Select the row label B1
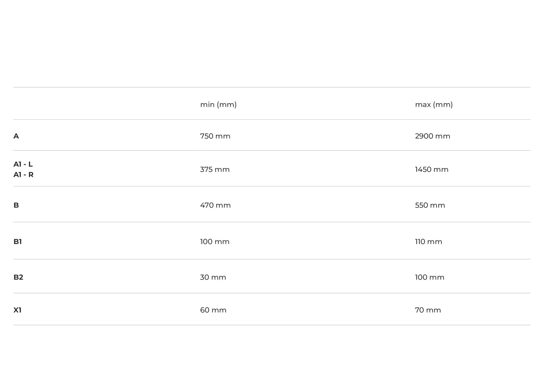Screen dimensions: 544x392 [x=18, y=241]
